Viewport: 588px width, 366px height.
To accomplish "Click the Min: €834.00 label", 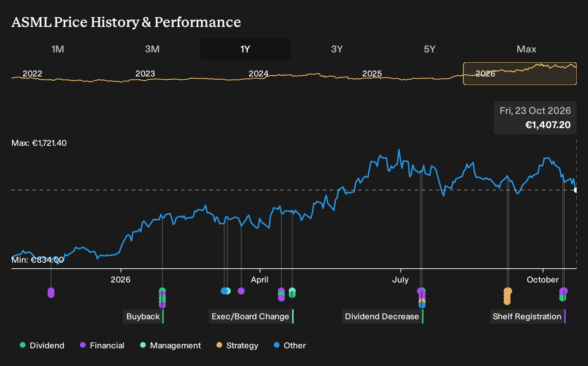I will pyautogui.click(x=38, y=260).
